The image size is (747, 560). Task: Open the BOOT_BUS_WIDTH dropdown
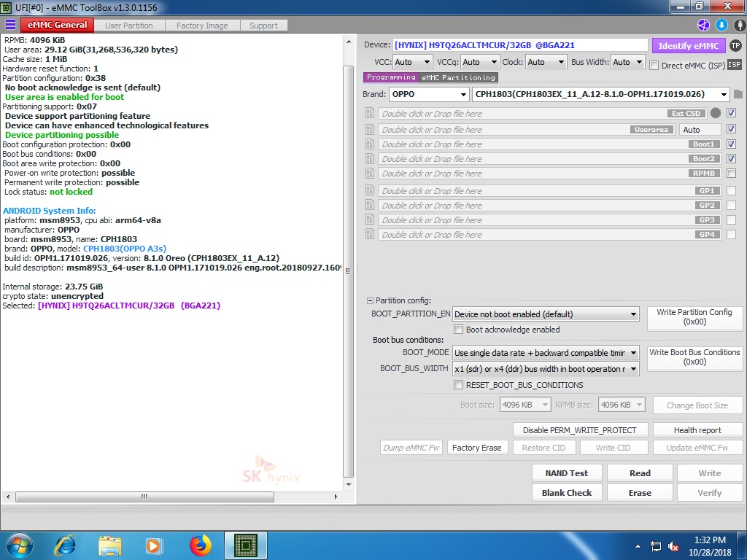click(x=546, y=369)
